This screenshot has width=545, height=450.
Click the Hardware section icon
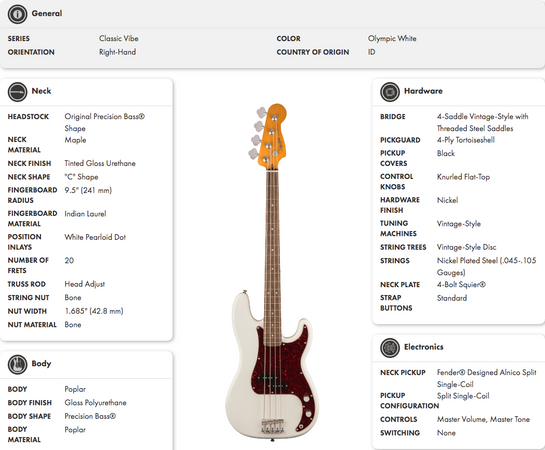[x=390, y=92]
